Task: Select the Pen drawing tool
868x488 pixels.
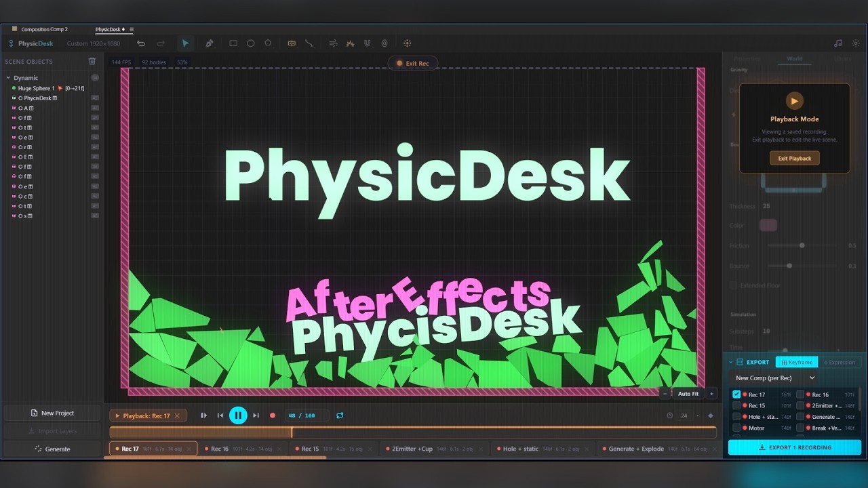Action: click(x=209, y=43)
